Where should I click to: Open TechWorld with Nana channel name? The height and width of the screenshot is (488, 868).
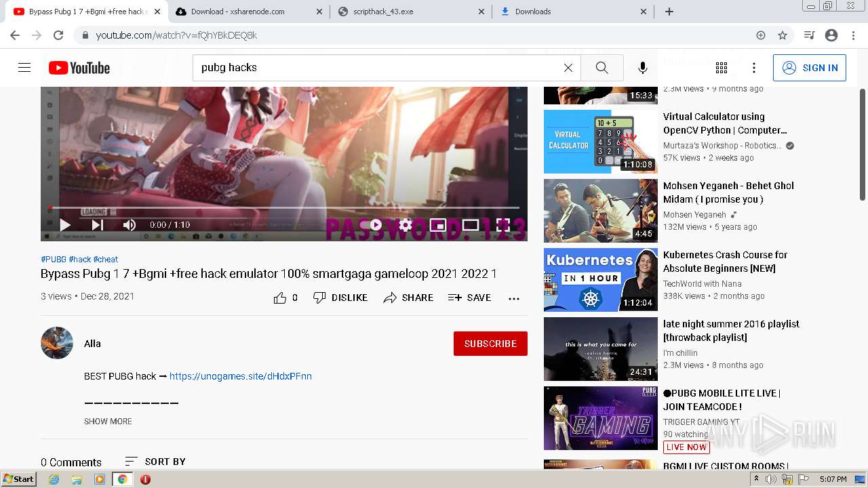click(x=703, y=284)
